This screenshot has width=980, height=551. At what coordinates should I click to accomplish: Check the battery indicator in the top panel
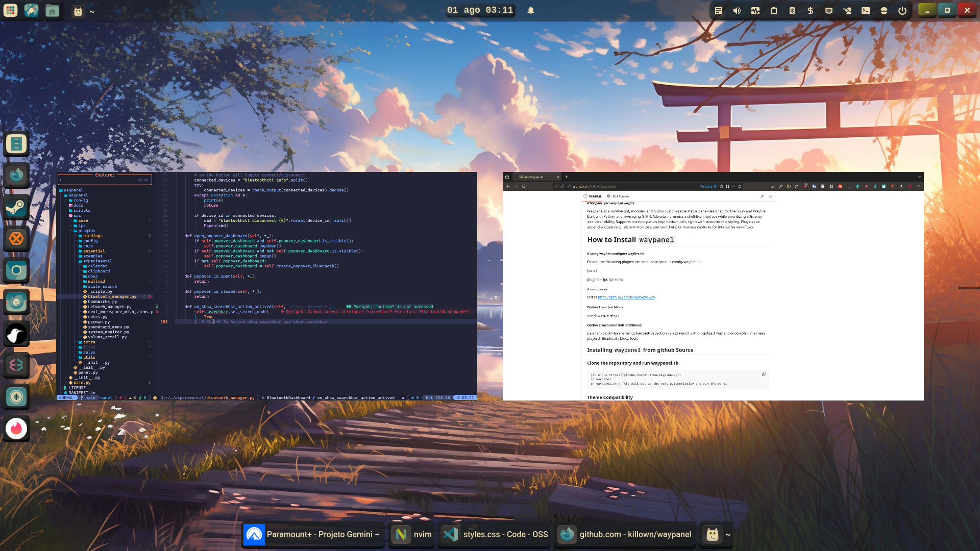coord(774,10)
